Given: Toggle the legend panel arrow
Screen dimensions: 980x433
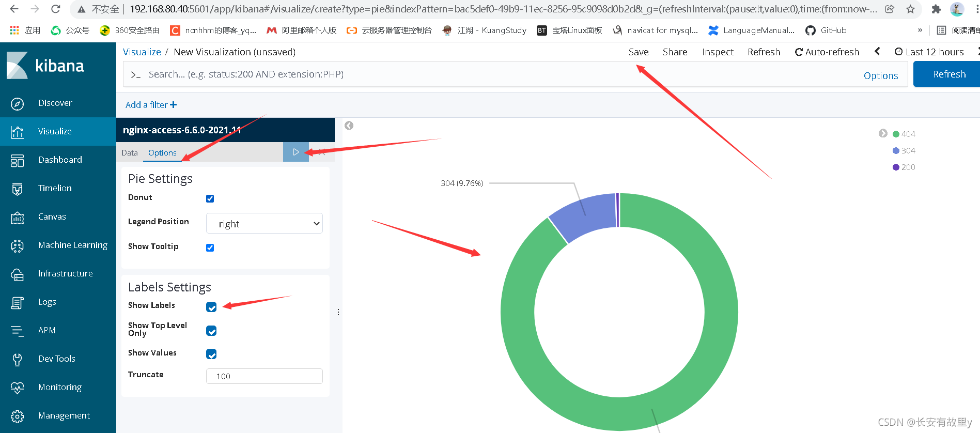Looking at the screenshot, I should click(883, 133).
